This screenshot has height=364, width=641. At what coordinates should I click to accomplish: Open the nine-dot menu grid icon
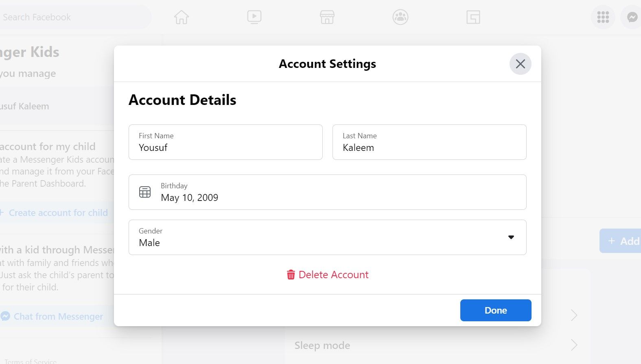pos(603,17)
